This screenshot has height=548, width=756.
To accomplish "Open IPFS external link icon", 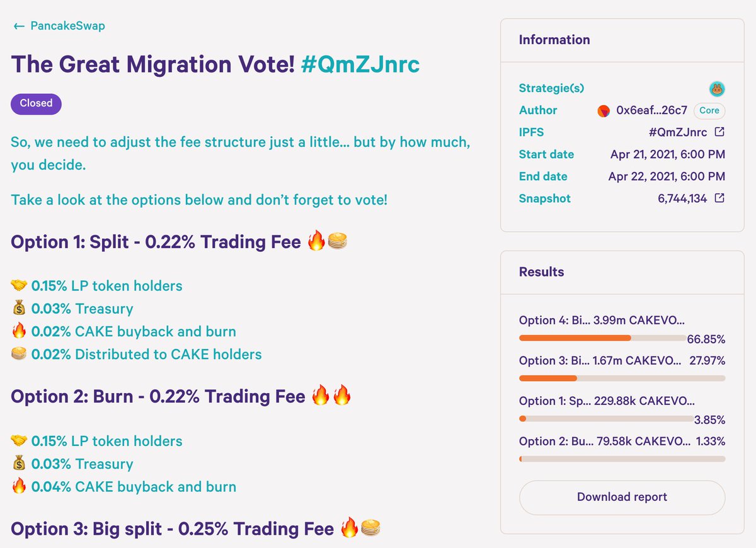I will pyautogui.click(x=719, y=132).
